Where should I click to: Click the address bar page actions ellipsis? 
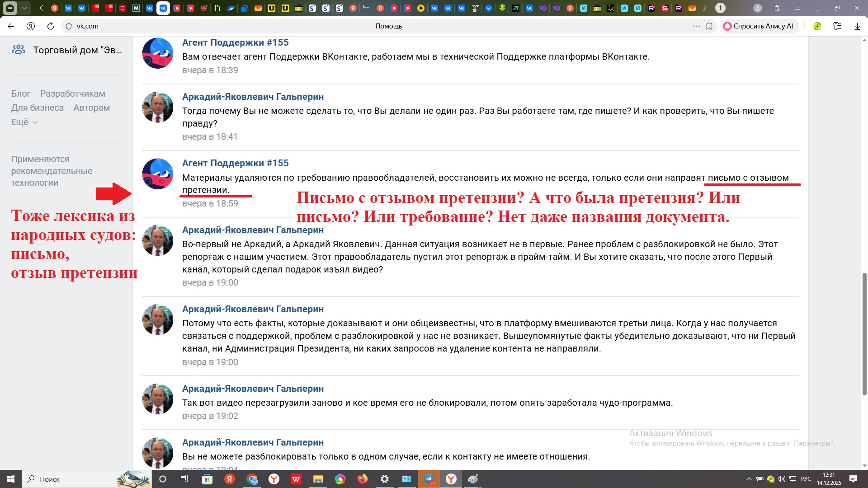pyautogui.click(x=696, y=26)
